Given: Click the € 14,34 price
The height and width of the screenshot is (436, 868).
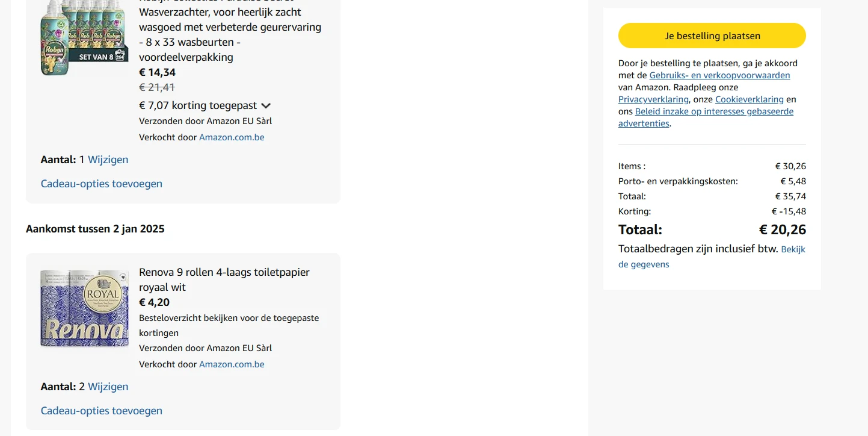Looking at the screenshot, I should tap(158, 72).
